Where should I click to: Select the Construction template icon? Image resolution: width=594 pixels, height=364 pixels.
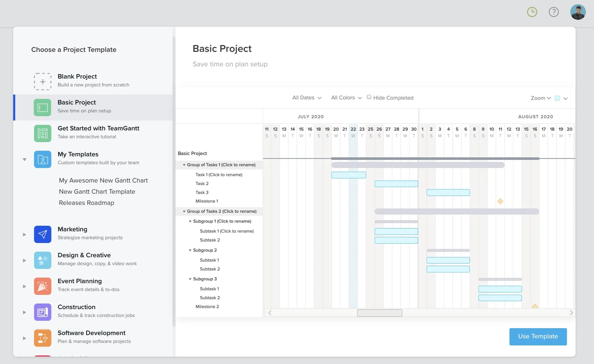[x=43, y=312]
